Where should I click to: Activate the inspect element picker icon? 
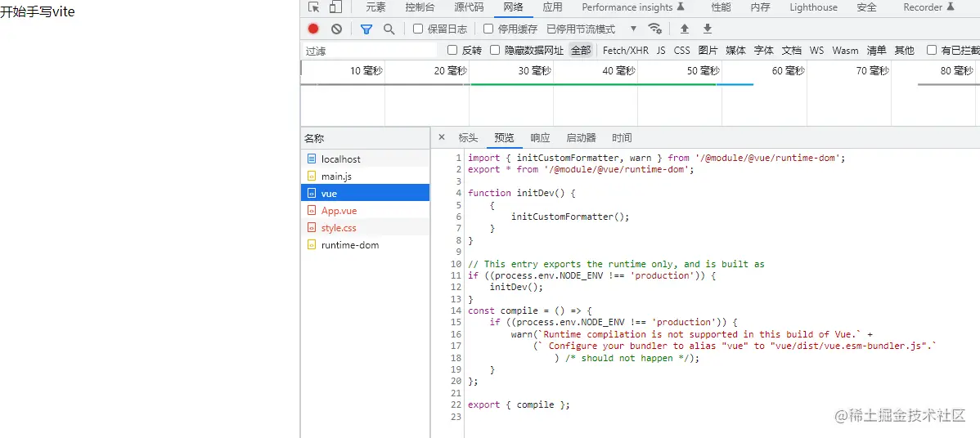pyautogui.click(x=314, y=7)
